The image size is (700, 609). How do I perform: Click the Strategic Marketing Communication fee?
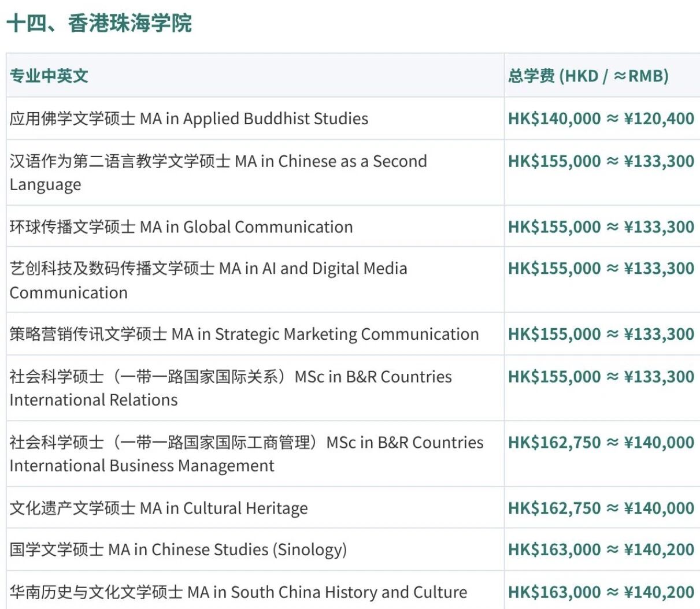(601, 334)
